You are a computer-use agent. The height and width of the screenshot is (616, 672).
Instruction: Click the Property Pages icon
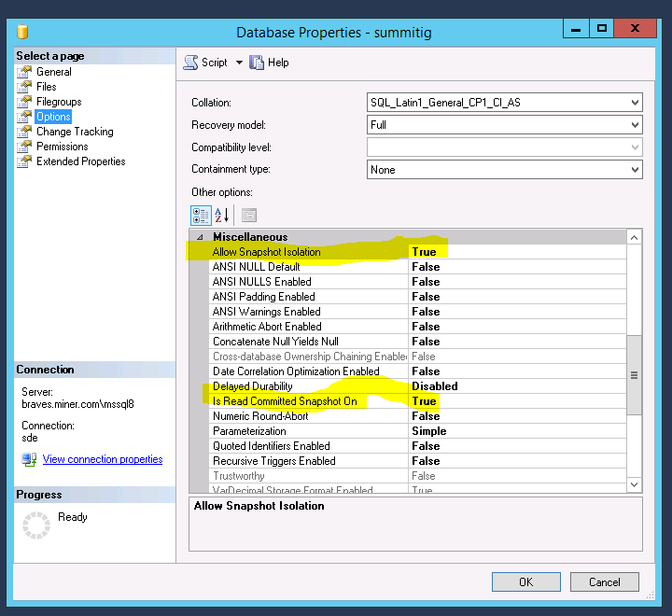(249, 216)
